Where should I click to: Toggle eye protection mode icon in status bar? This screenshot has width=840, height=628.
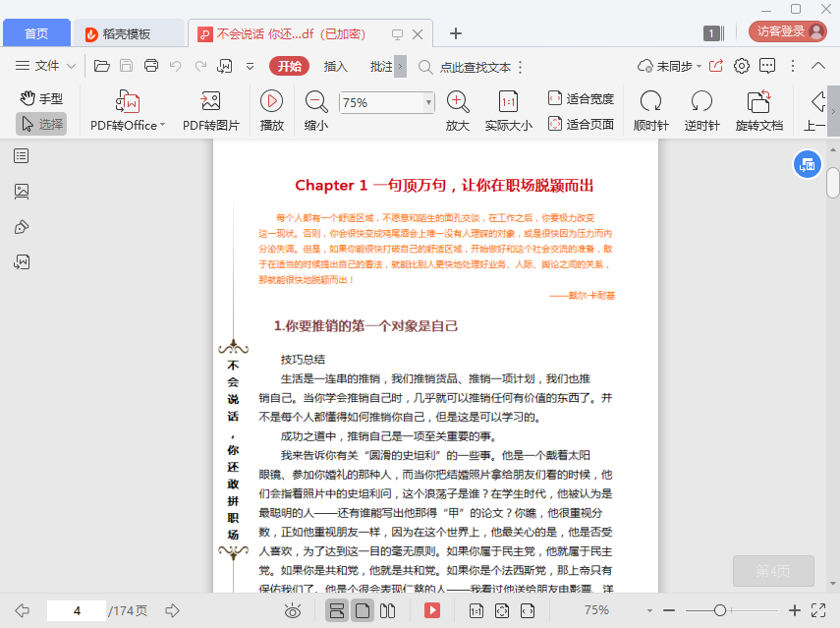coord(292,610)
